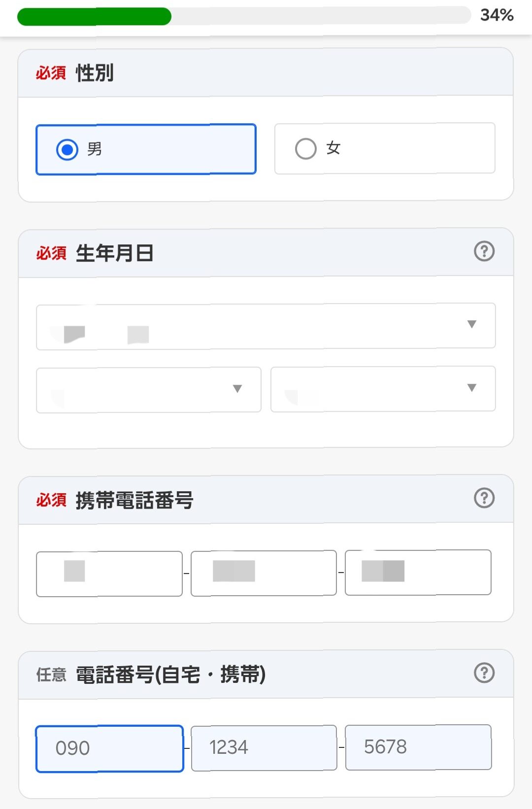Choose the 女 option box
The height and width of the screenshot is (809, 532).
click(385, 148)
